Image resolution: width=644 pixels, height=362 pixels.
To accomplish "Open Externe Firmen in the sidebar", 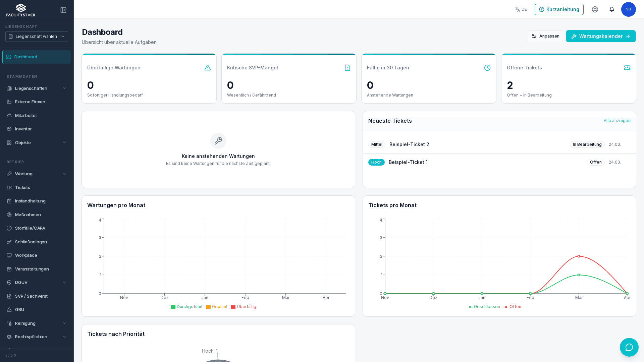I will tap(37, 102).
